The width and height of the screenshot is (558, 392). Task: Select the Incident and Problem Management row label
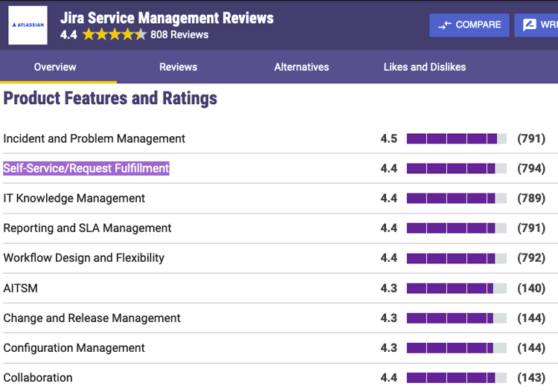point(94,138)
